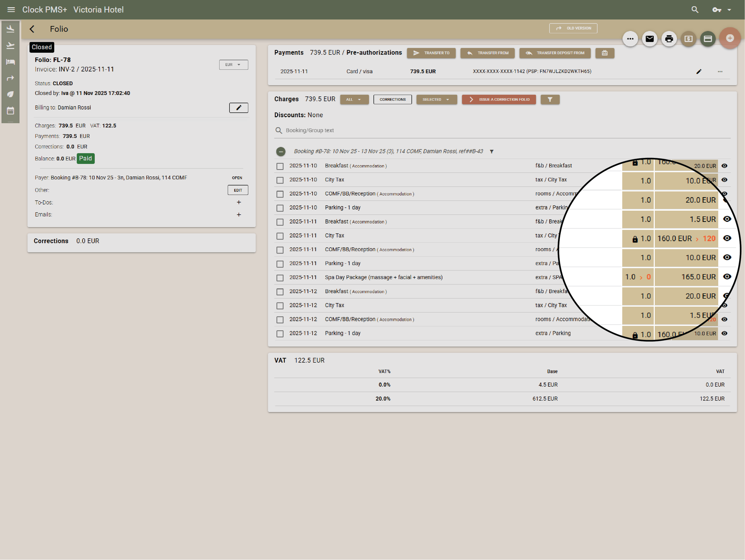
Task: Click the back arrow next to Folio
Action: tap(32, 29)
